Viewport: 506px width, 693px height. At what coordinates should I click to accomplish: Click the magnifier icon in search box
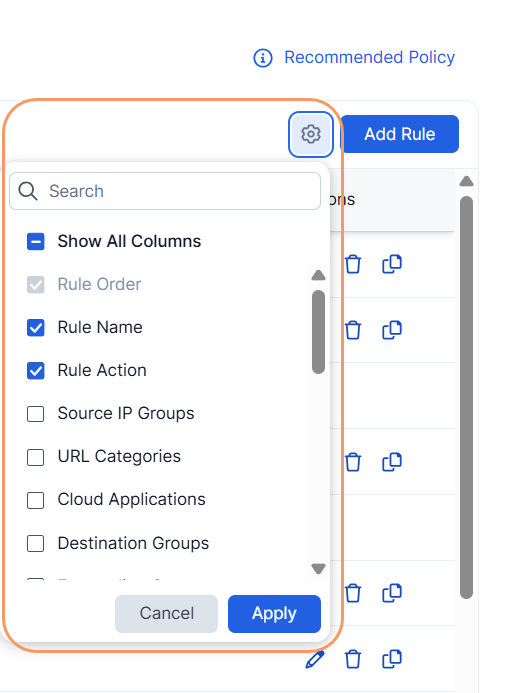[x=28, y=191]
